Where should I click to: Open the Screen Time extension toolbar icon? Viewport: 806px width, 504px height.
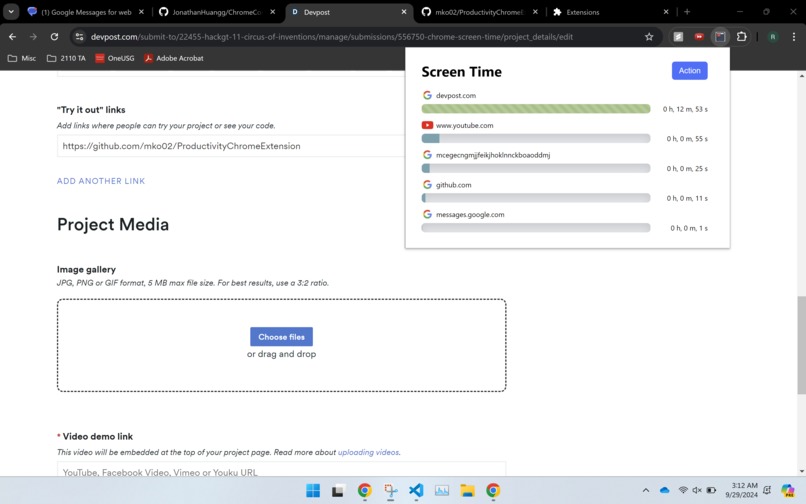coord(720,37)
